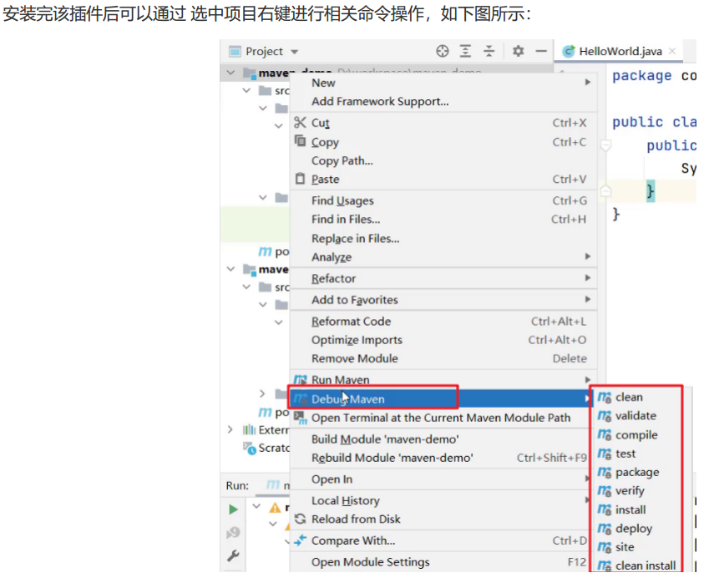Choose Optimize Imports
The width and height of the screenshot is (714, 588).
click(x=443, y=340)
